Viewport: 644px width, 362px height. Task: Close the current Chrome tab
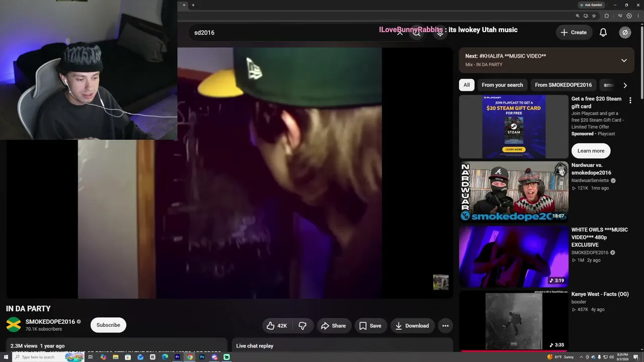[184, 5]
